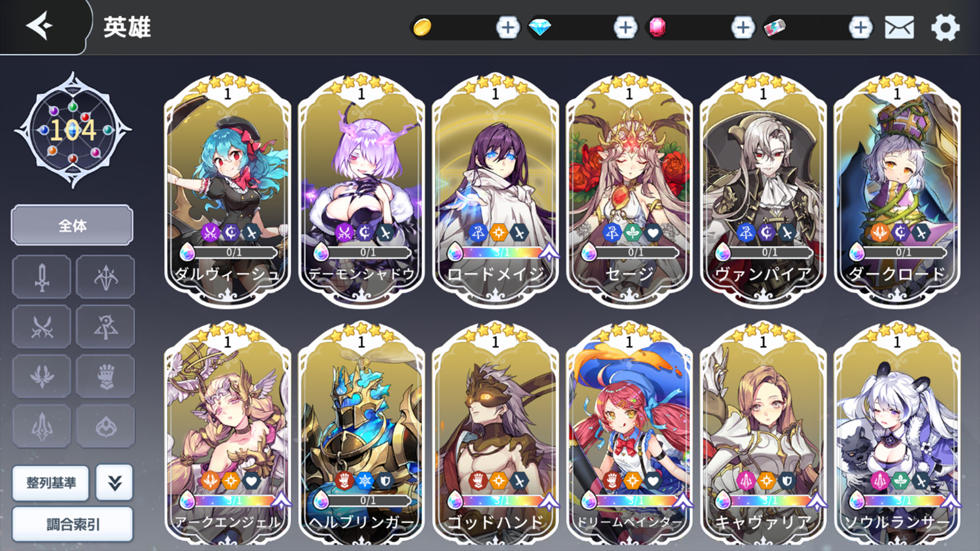Open settings with the gear icon

(x=945, y=27)
